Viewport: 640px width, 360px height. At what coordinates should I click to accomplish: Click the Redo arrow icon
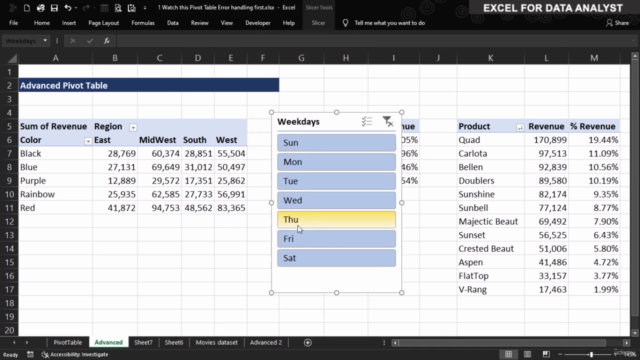[86, 8]
